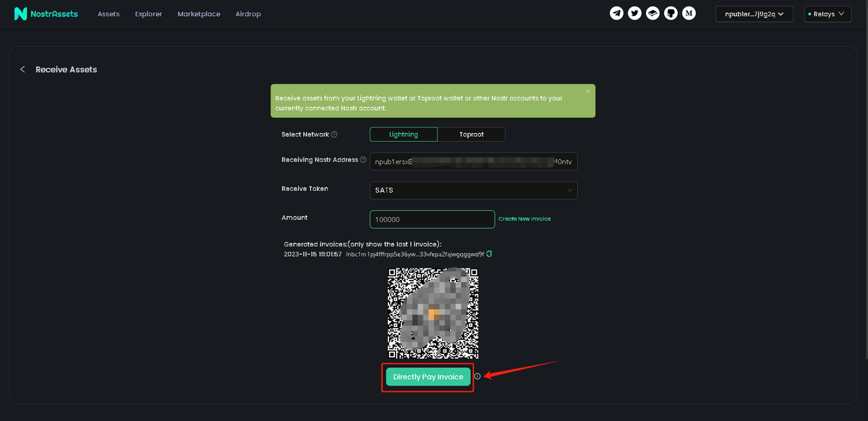Click the Receiving Nostr Address field
This screenshot has height=421, width=868.
tap(473, 162)
